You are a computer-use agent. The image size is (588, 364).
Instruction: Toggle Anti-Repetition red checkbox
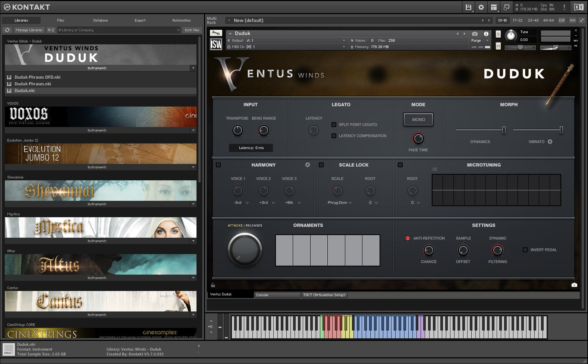click(408, 238)
